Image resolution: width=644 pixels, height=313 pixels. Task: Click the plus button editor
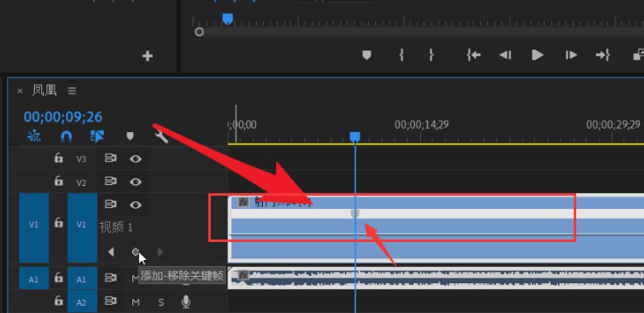(147, 56)
